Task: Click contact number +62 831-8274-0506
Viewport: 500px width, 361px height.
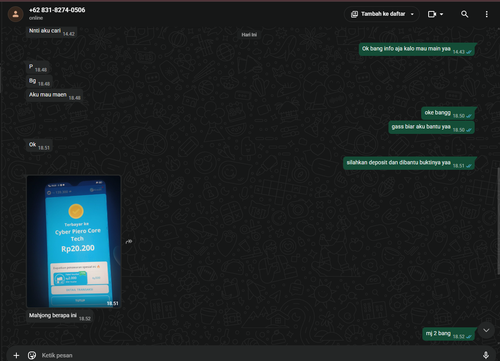Action: [x=57, y=10]
